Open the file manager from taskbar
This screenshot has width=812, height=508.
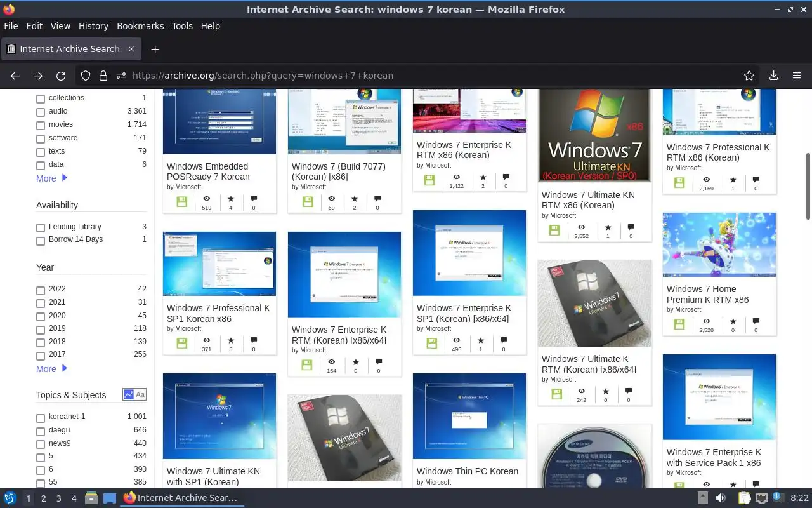click(91, 498)
